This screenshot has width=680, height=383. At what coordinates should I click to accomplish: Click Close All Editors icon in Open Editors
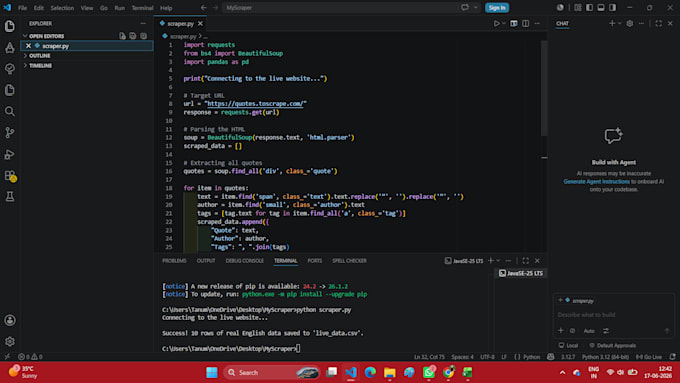144,36
